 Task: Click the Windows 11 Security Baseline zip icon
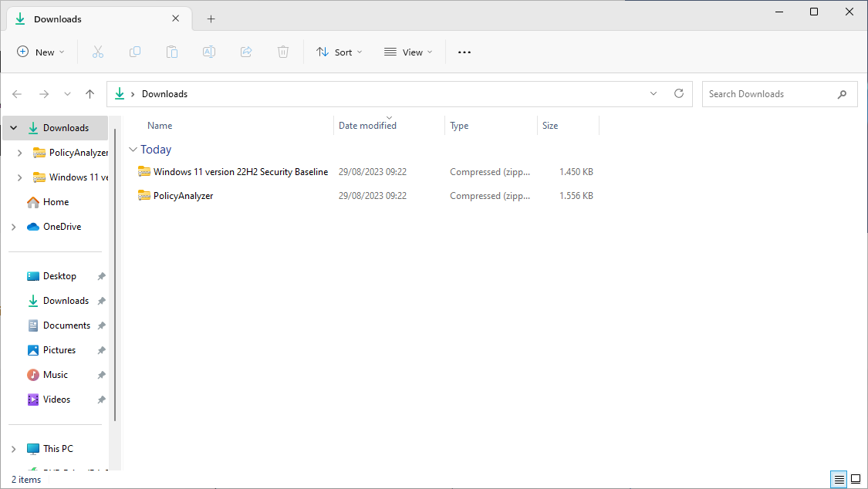(144, 171)
